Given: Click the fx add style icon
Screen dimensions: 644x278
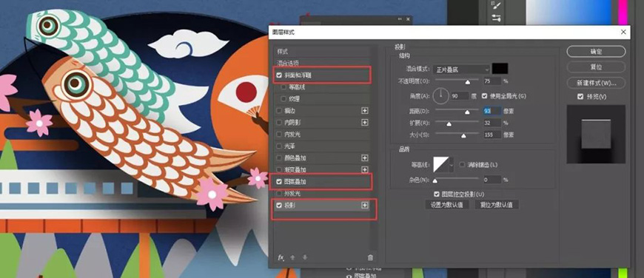Looking at the screenshot, I should tap(281, 257).
